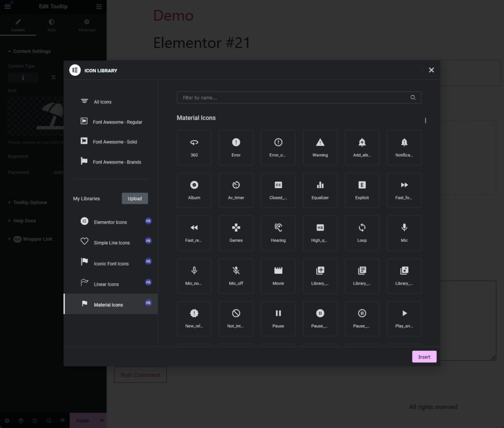The width and height of the screenshot is (504, 428).
Task: Show All Icons in library
Action: point(111,101)
